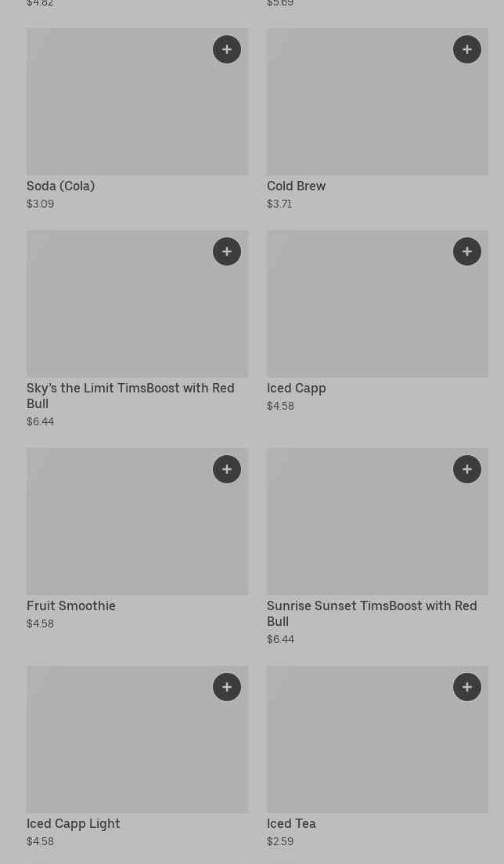The width and height of the screenshot is (504, 864).
Task: Add Soda (Cola) using the plus icon
Action: tap(227, 49)
